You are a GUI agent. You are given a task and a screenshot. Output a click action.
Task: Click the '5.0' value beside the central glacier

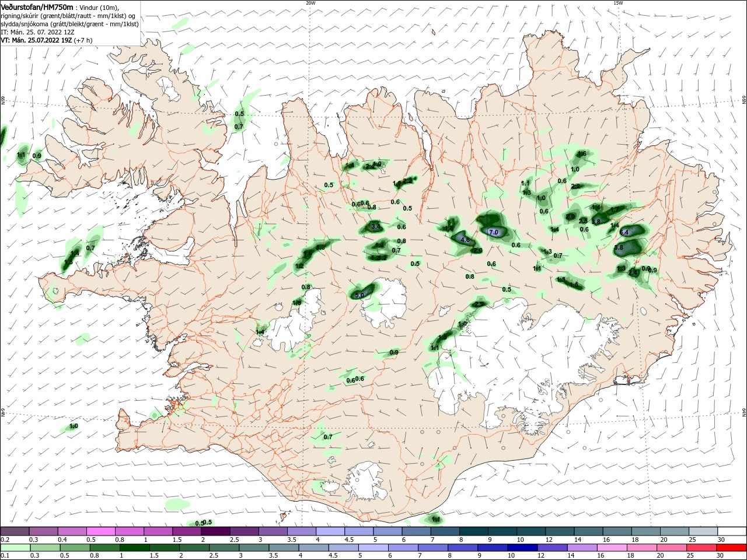click(359, 295)
